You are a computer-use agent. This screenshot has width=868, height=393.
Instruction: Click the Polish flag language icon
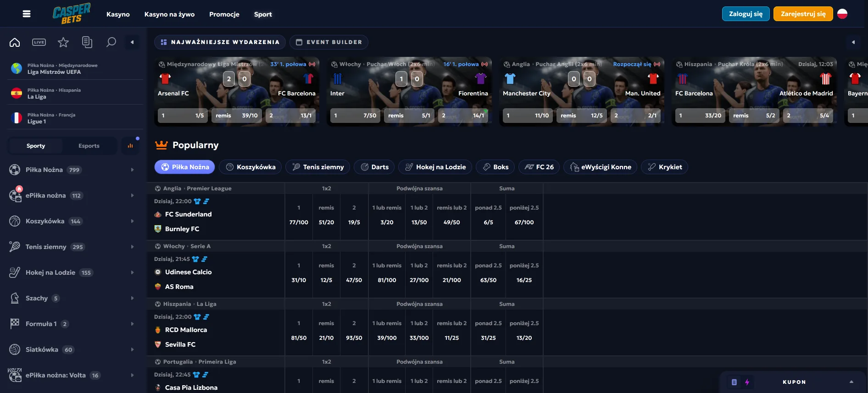842,14
